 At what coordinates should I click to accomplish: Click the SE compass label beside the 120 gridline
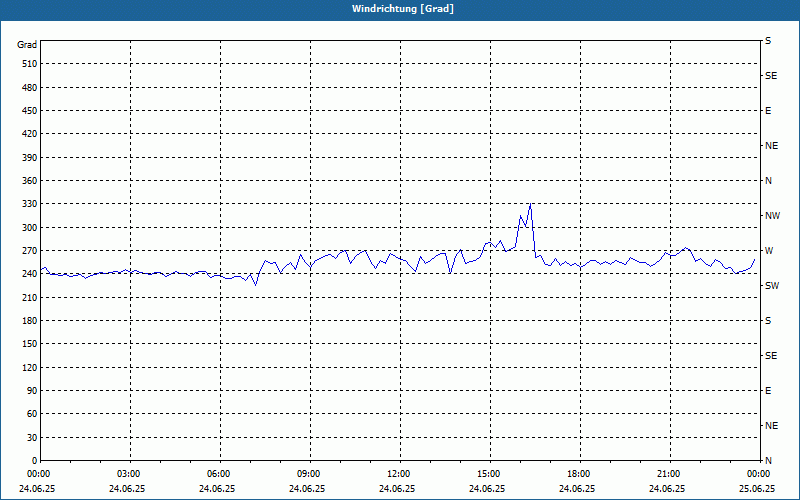tap(771, 356)
